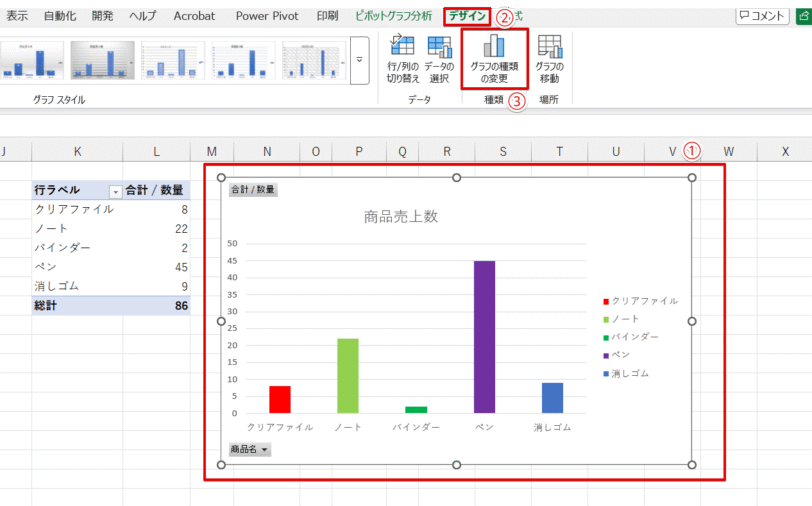Select column X header

785,151
